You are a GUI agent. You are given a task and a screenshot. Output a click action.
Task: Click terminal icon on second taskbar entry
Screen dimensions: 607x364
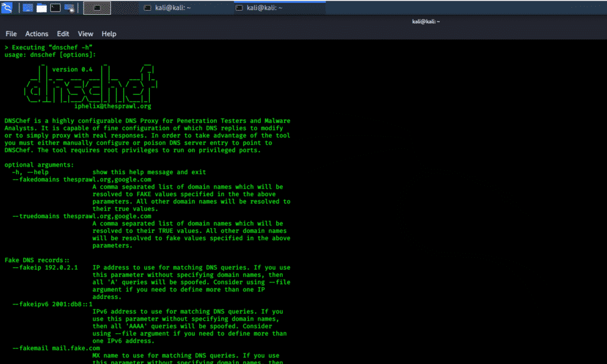[239, 8]
